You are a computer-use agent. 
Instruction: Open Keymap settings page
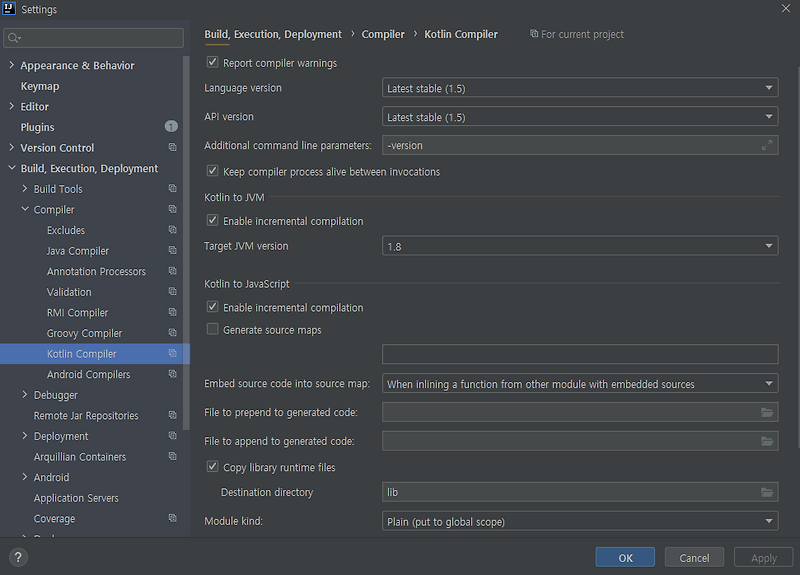click(40, 86)
